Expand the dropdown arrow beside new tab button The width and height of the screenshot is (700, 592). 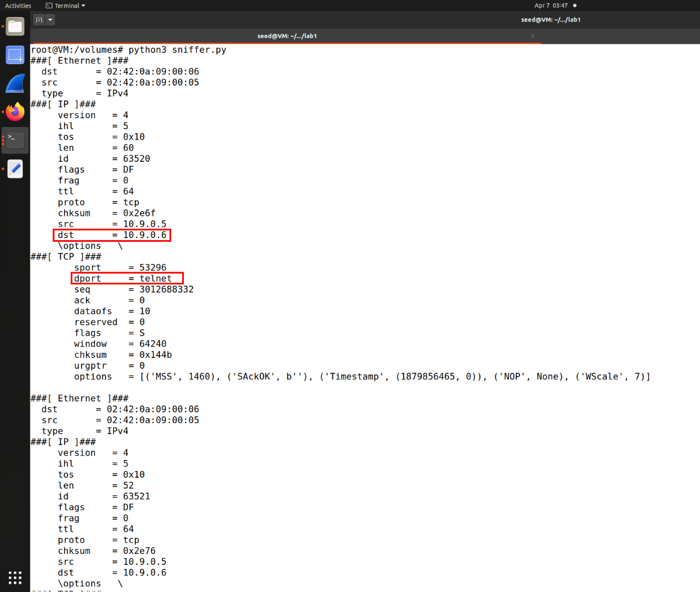[50, 20]
